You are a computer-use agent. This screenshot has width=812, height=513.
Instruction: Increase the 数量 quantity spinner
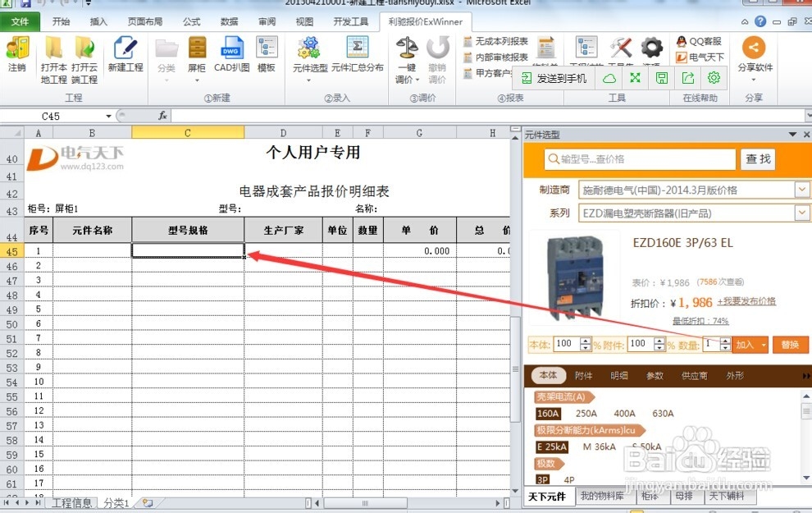tap(726, 341)
